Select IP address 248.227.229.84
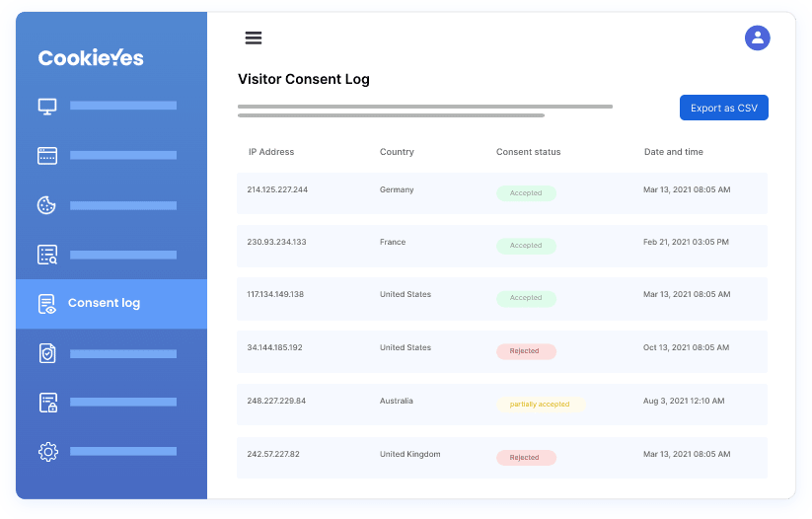 coord(276,401)
